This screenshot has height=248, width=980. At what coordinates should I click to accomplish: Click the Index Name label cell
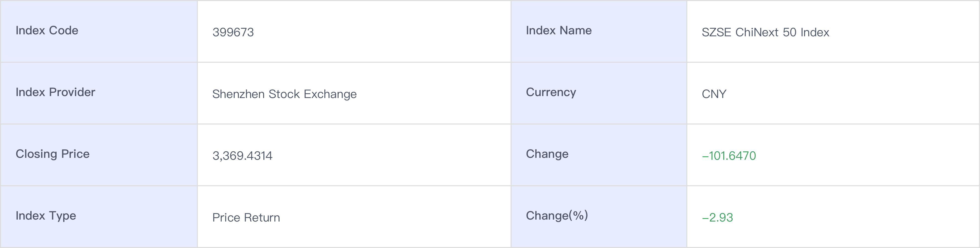click(559, 30)
